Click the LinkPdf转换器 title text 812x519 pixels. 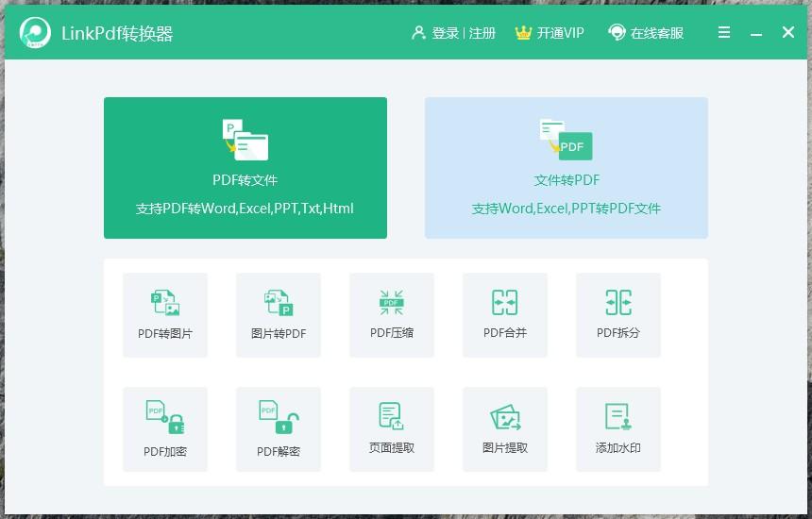click(117, 34)
